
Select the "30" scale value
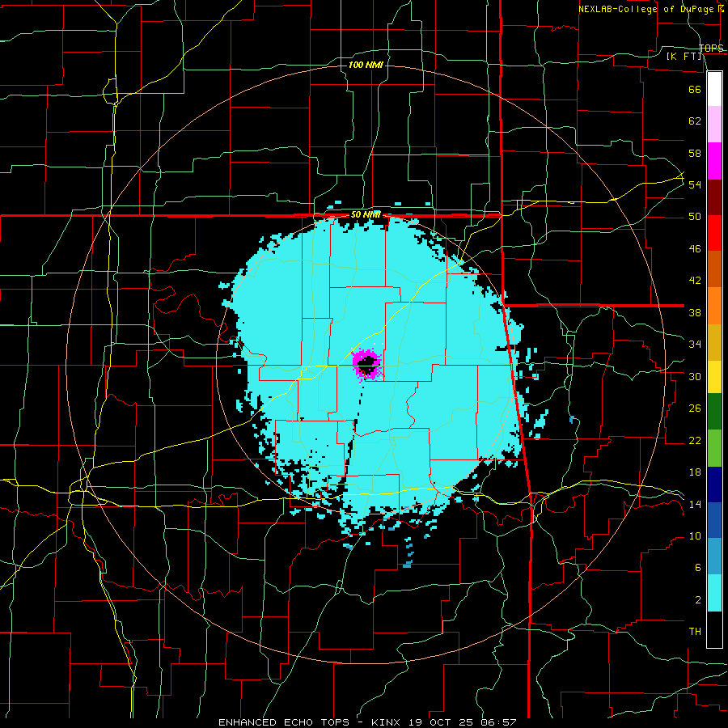[695, 376]
